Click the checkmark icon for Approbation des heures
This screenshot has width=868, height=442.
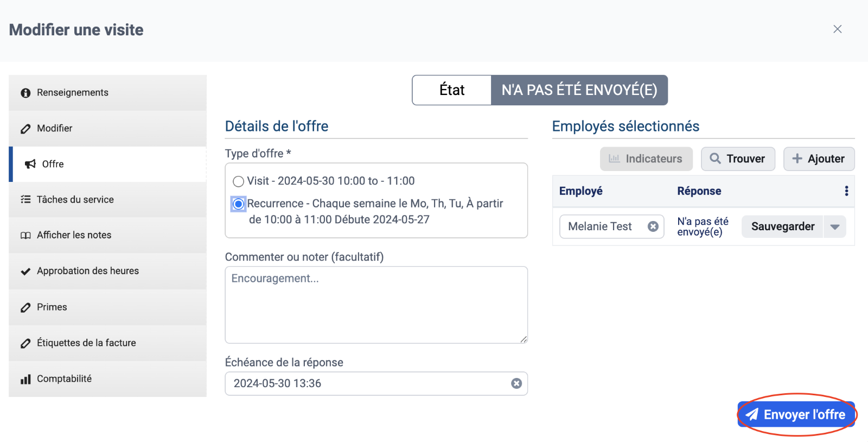pos(25,271)
